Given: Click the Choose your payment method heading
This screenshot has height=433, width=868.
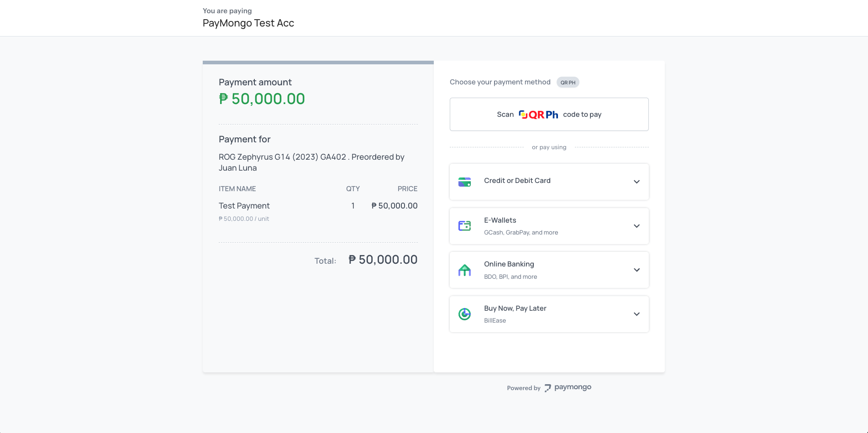Looking at the screenshot, I should click(500, 82).
